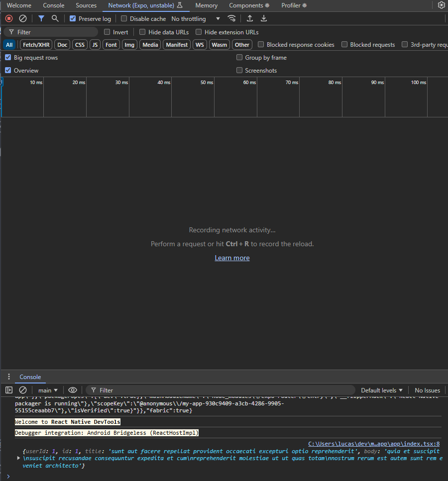Open the No throttling dropdown

[196, 19]
